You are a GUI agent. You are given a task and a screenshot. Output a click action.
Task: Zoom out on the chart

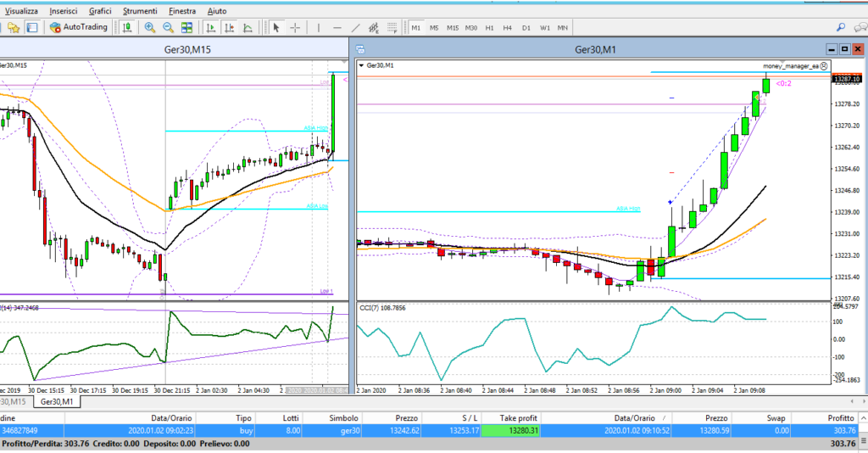pyautogui.click(x=169, y=27)
